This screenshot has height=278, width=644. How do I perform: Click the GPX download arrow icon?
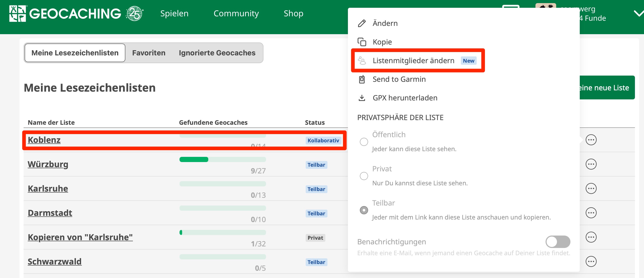tap(362, 98)
